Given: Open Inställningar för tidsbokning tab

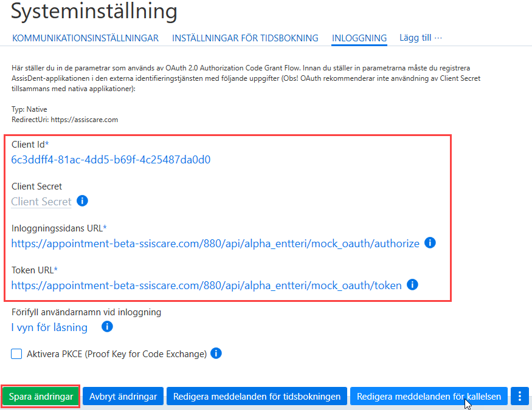Looking at the screenshot, I should click(x=245, y=38).
